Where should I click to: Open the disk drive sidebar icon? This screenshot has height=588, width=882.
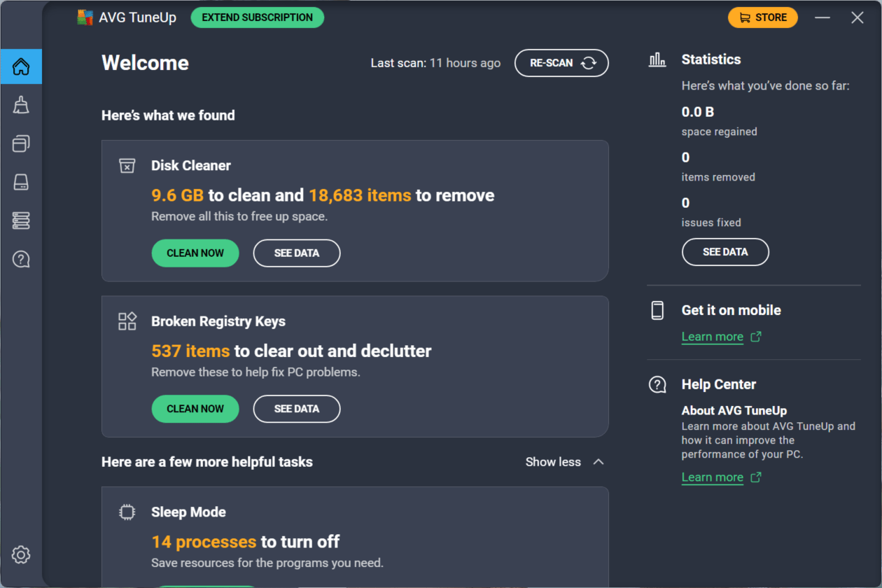[x=21, y=182]
